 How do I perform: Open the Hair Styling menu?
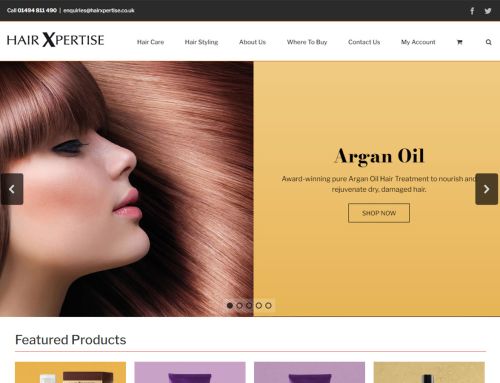coord(201,42)
